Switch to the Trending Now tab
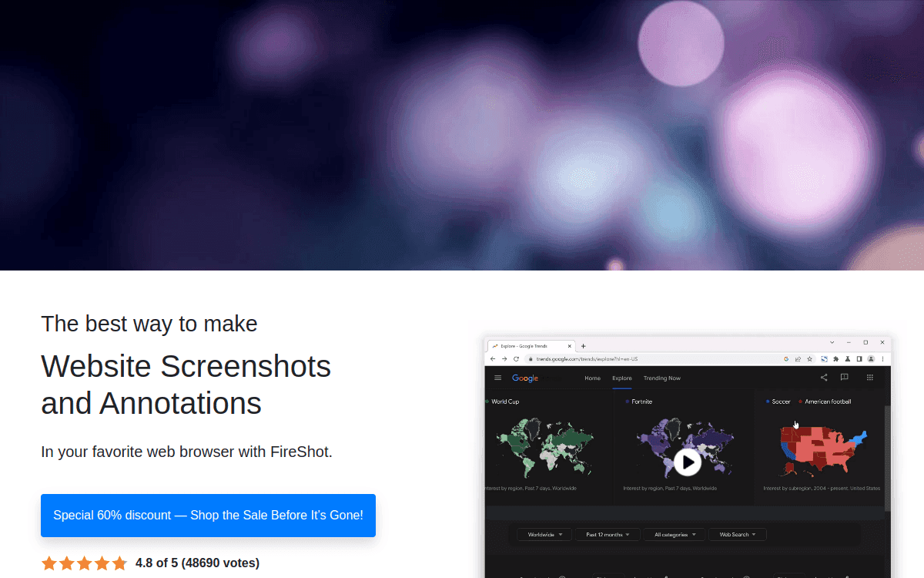The height and width of the screenshot is (578, 924). (662, 378)
